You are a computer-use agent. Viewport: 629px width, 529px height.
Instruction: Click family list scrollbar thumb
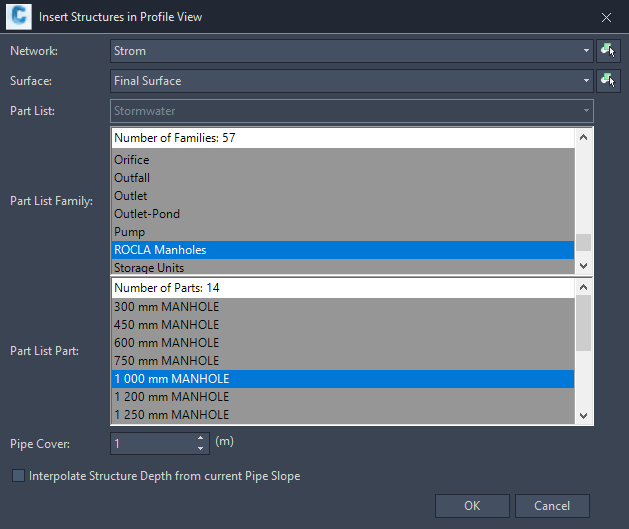click(x=584, y=242)
